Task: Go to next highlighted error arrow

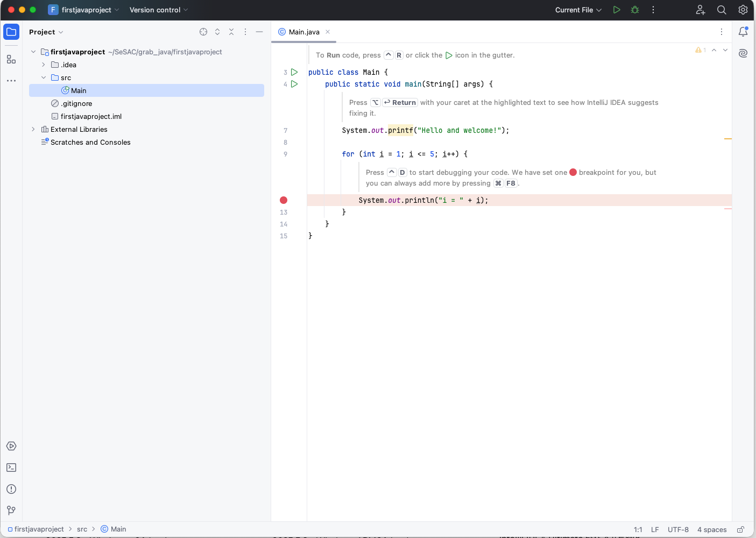Action: (725, 50)
